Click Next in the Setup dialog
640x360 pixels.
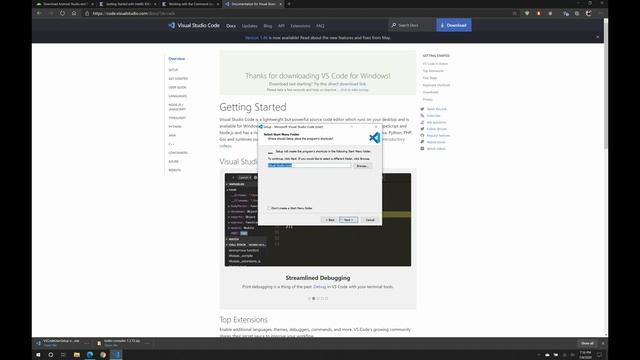click(349, 220)
